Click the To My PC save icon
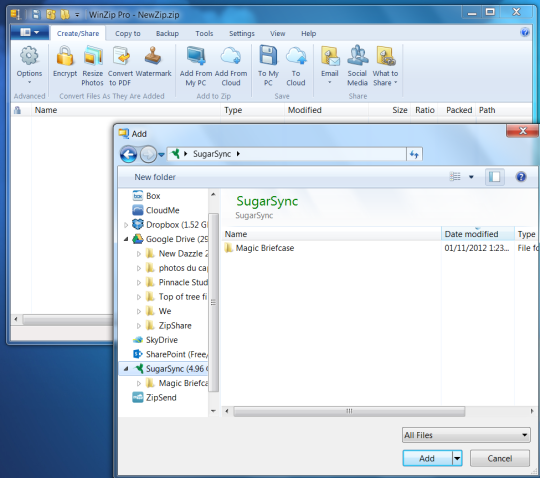This screenshot has height=478, width=540. pos(268,55)
